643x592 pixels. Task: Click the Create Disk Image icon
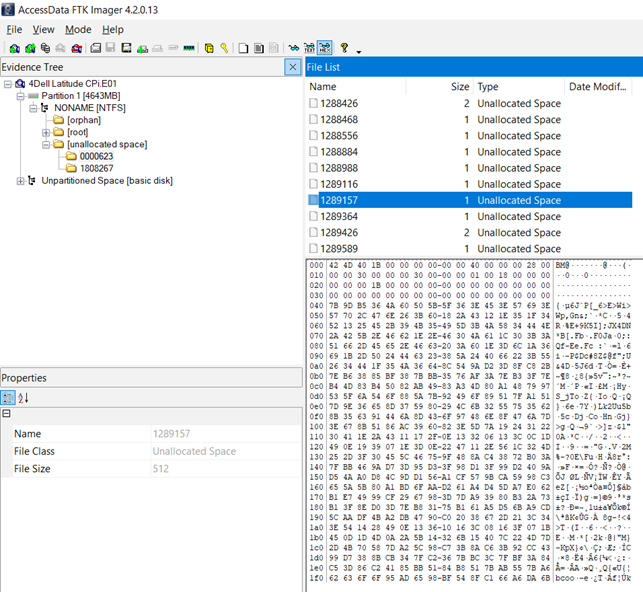pos(96,48)
